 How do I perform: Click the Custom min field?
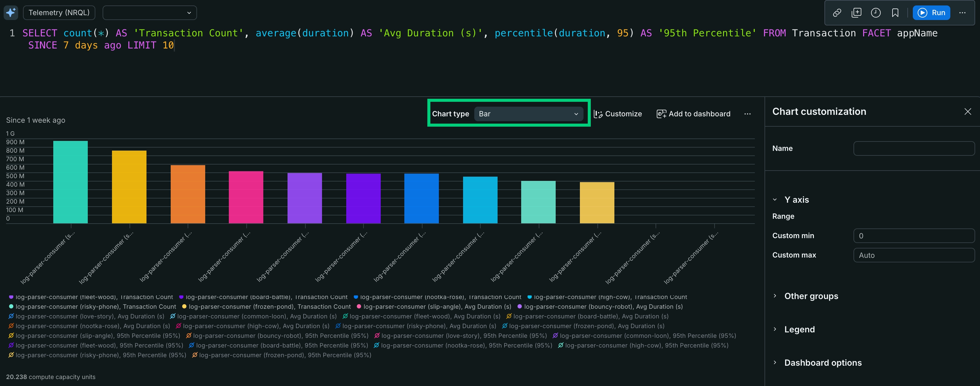(x=914, y=236)
